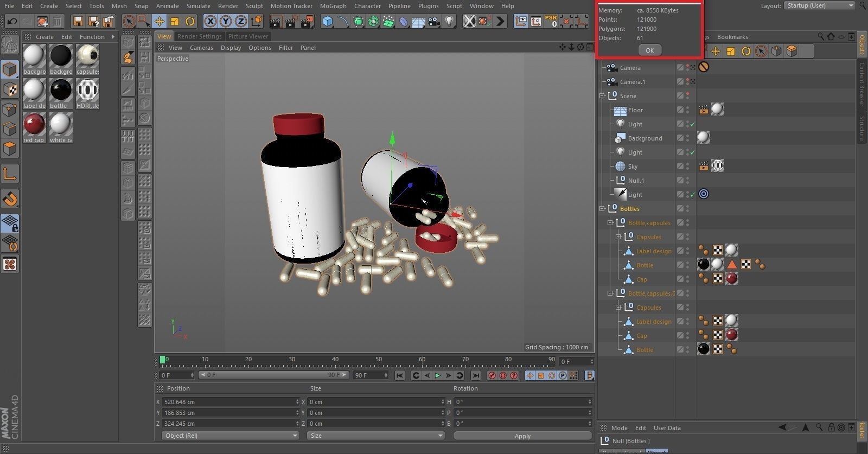
Task: Toggle green enable check of Floor's sibling first Light
Action: 693,124
